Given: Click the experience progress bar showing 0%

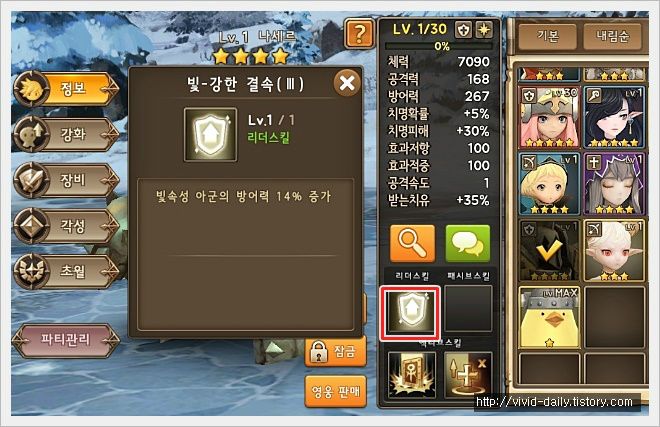Looking at the screenshot, I should click(x=439, y=46).
